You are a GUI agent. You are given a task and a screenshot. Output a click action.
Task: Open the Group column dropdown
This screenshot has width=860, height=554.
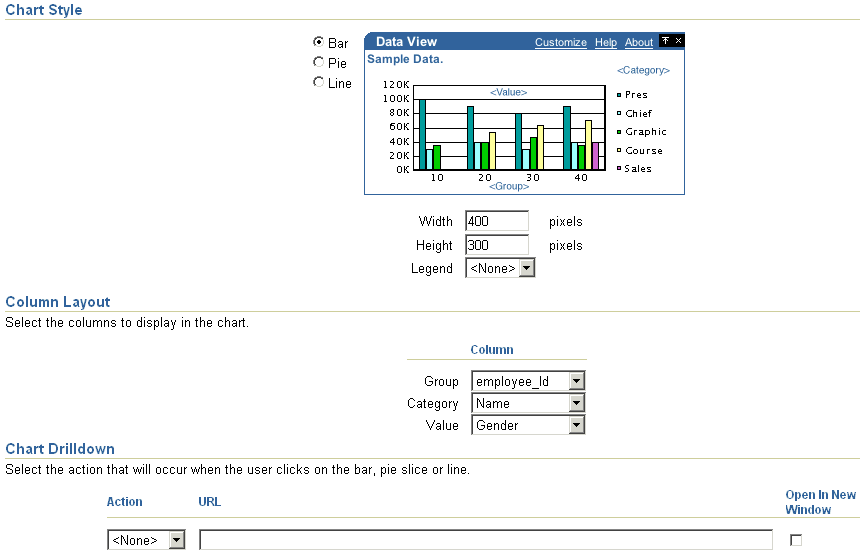coord(528,381)
